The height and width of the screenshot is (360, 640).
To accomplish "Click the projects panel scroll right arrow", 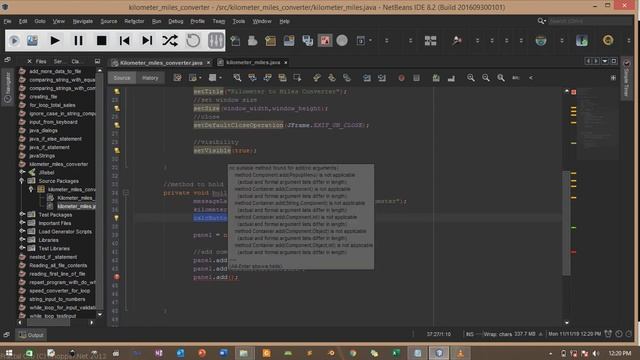I will [91, 322].
